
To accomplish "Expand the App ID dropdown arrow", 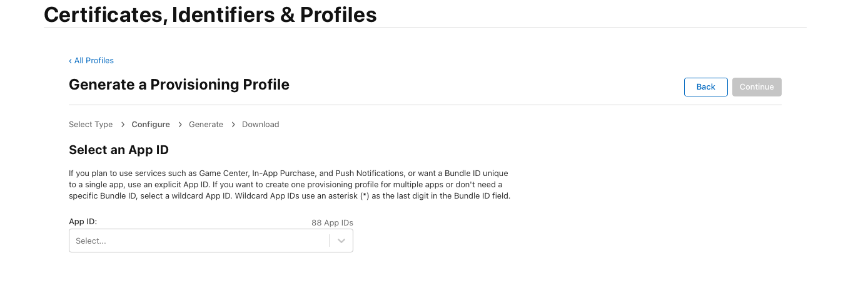I will click(x=341, y=241).
